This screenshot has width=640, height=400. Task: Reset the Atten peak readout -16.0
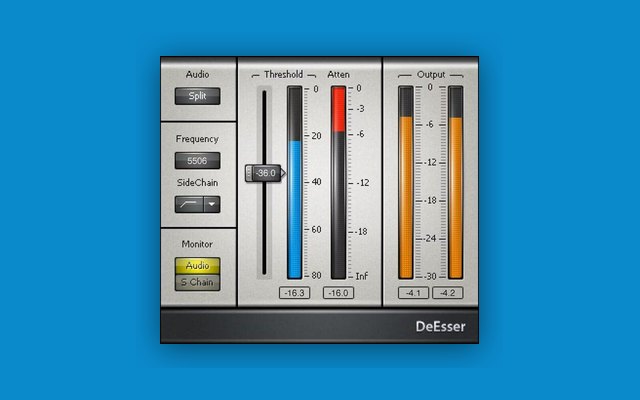click(x=338, y=293)
